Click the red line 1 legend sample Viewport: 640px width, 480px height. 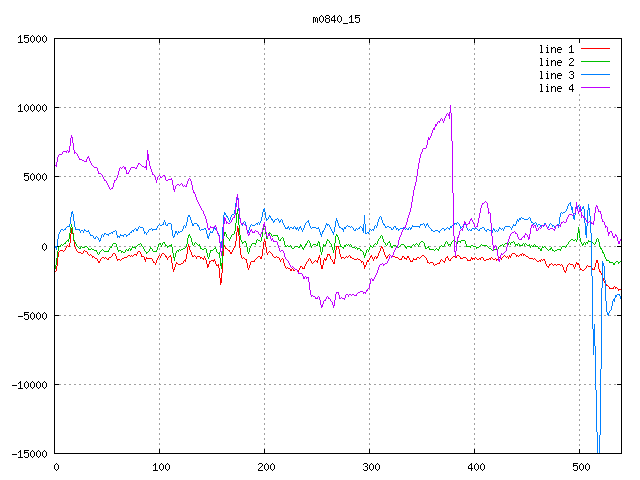pos(596,49)
